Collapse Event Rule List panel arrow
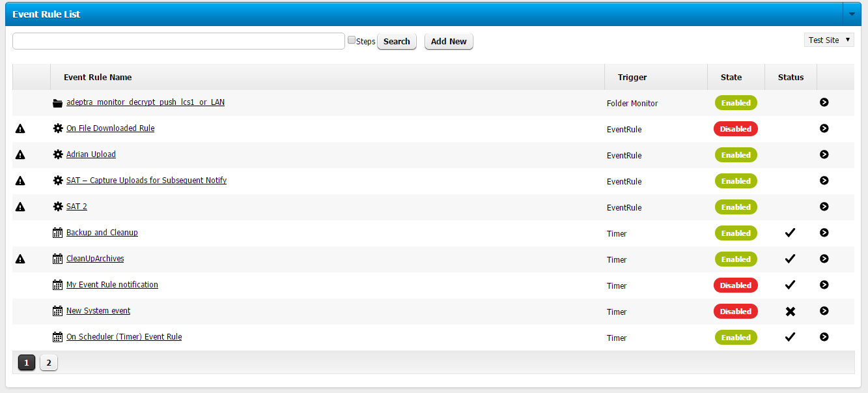Image resolution: width=868 pixels, height=393 pixels. click(x=852, y=14)
